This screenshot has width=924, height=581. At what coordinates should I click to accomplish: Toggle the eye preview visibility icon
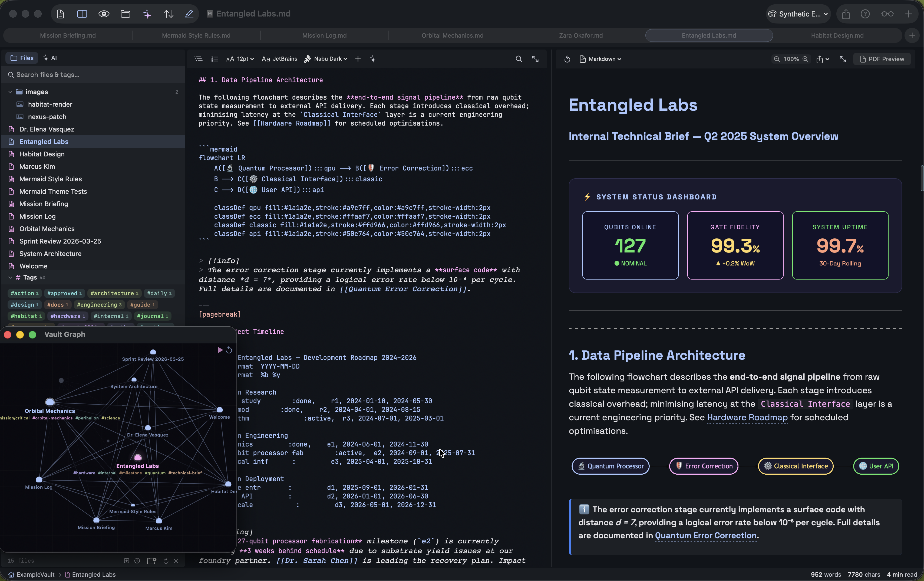[104, 14]
